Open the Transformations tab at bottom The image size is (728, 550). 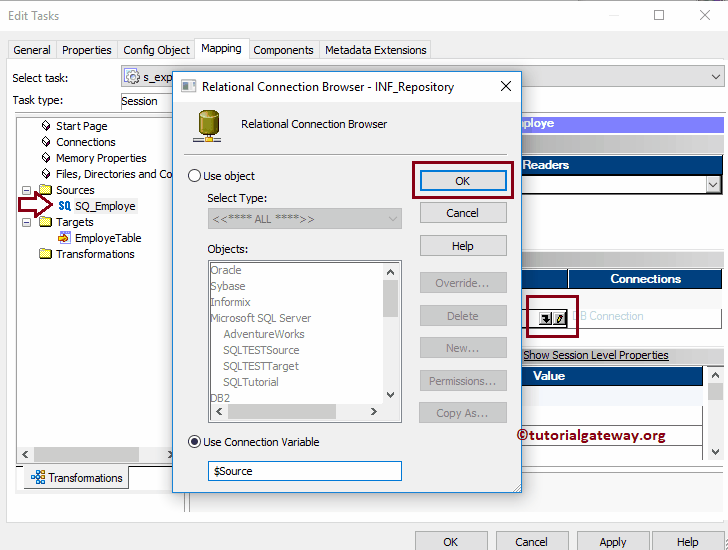tap(77, 477)
